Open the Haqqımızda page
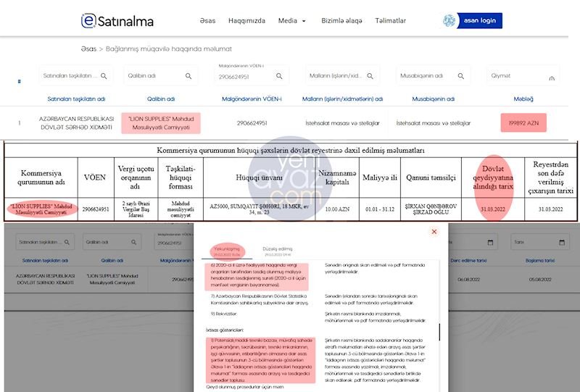 click(x=246, y=21)
